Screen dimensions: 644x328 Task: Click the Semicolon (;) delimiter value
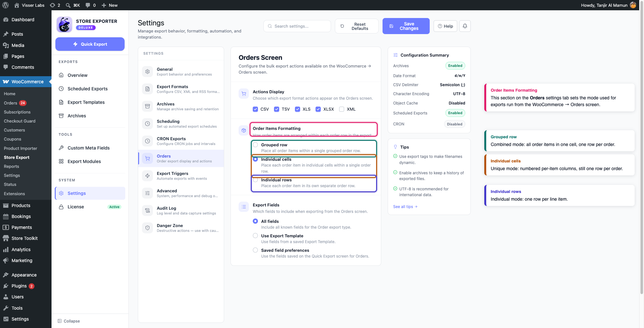[452, 85]
